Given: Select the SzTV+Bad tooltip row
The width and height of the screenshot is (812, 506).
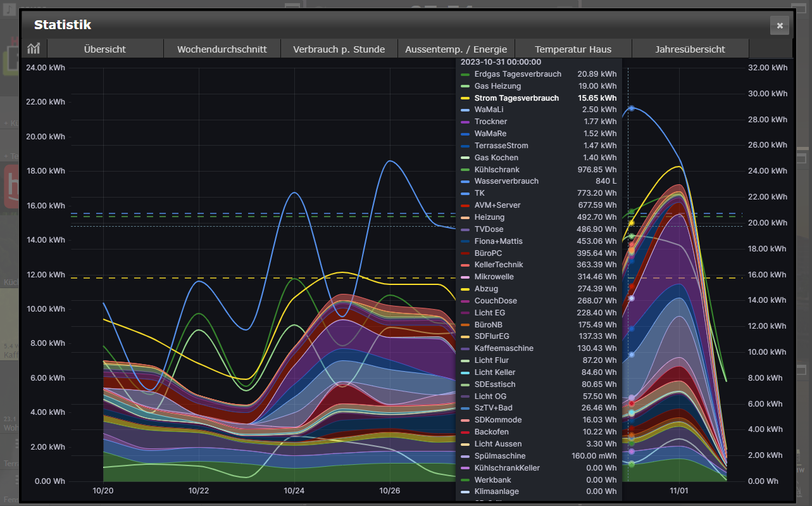Looking at the screenshot, I should pyautogui.click(x=539, y=408).
